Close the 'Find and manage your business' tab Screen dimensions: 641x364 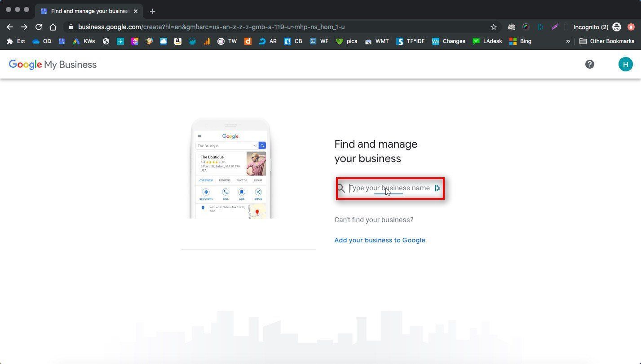(136, 11)
